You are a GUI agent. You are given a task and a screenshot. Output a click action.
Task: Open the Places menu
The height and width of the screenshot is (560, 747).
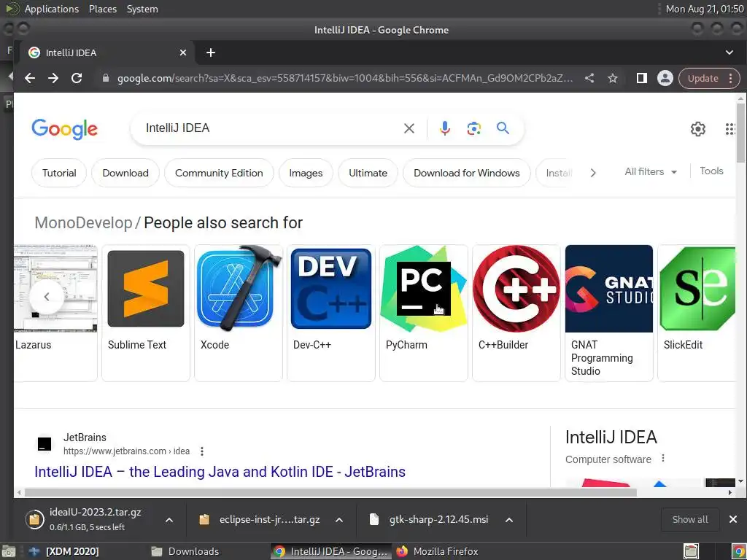point(102,9)
